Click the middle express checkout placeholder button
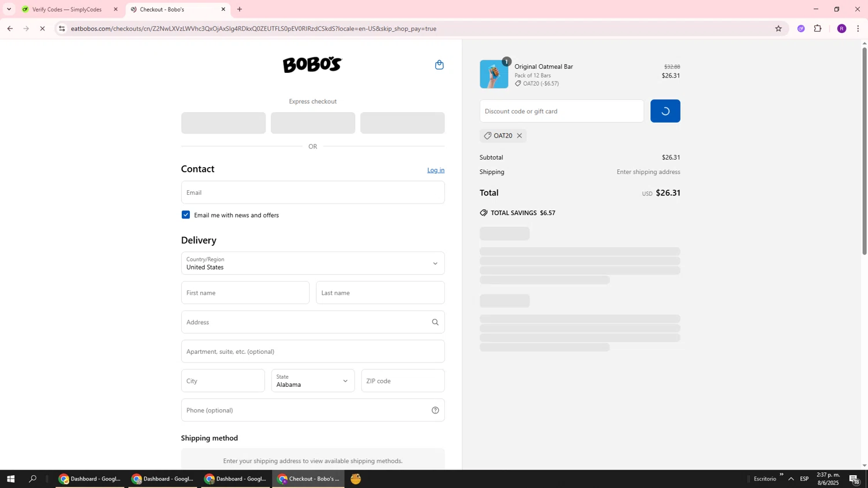Viewport: 868px width, 488px height. (x=312, y=123)
